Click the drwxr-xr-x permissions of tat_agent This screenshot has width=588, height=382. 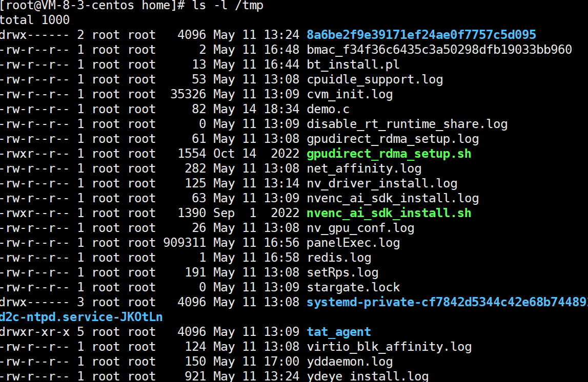click(34, 332)
